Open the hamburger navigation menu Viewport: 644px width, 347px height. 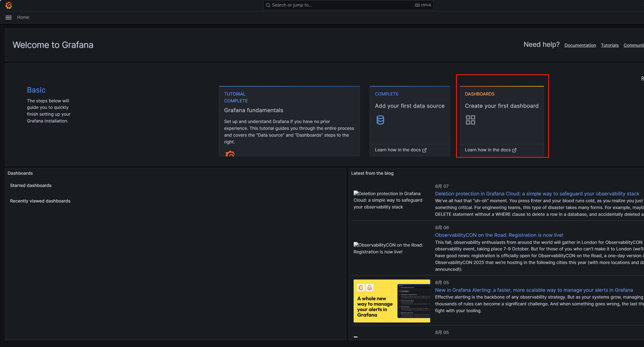click(9, 17)
